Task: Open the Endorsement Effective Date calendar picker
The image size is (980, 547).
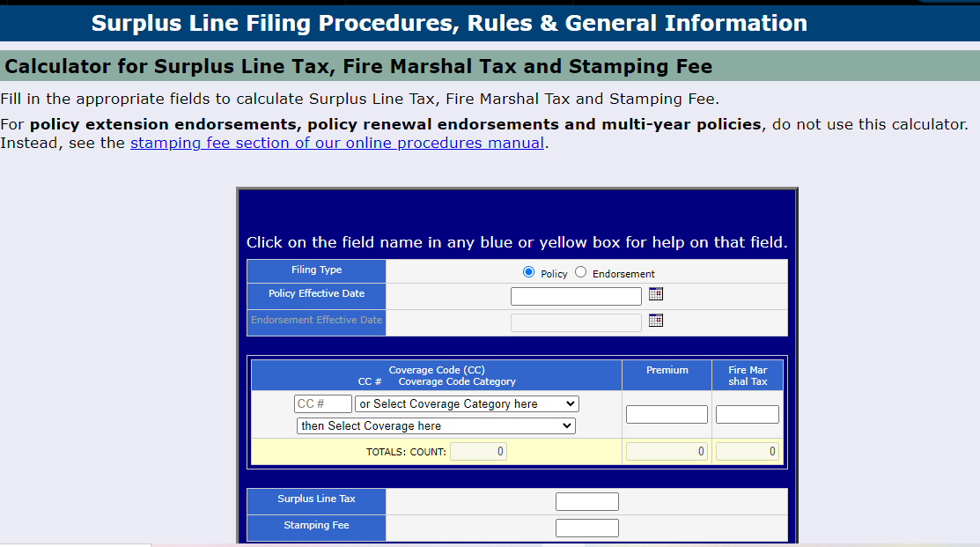Action: [655, 320]
